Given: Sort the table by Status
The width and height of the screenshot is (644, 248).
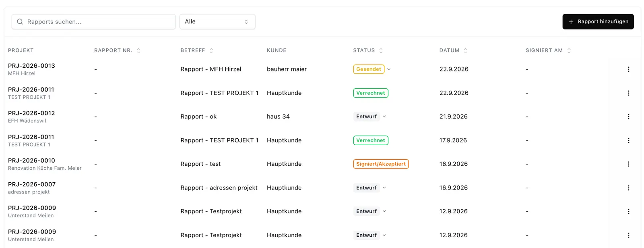Looking at the screenshot, I should (x=381, y=50).
